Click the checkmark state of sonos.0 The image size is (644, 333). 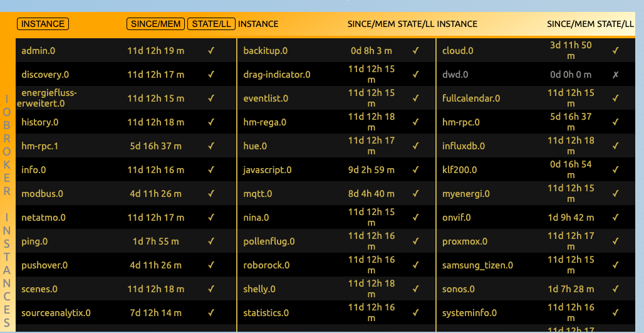pos(615,289)
